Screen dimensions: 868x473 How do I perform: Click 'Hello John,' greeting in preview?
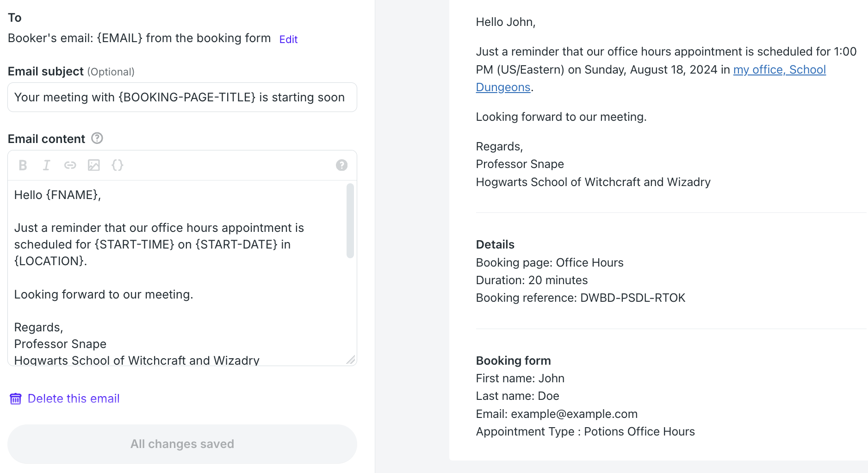506,22
